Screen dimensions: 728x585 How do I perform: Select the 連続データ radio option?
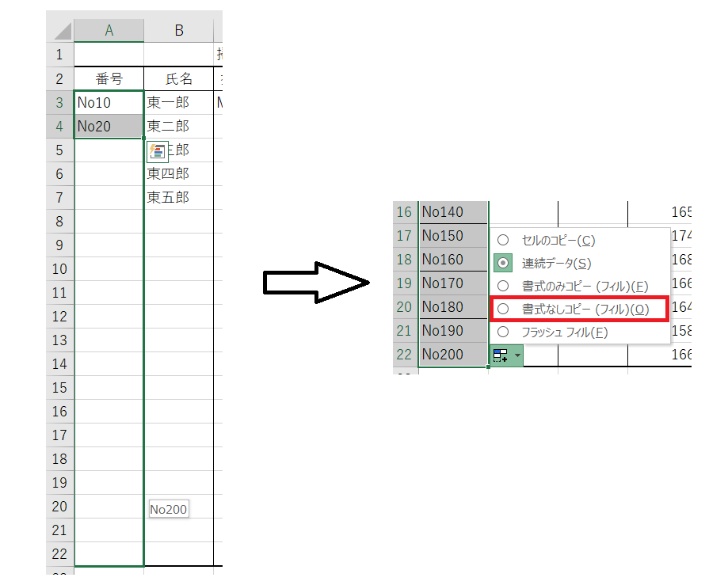(502, 263)
